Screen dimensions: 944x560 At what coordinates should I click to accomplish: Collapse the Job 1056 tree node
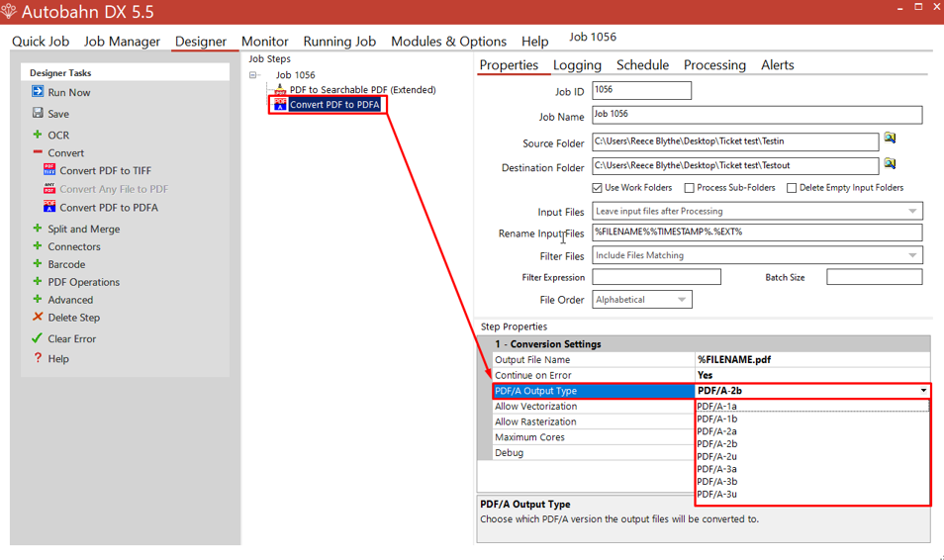(253, 75)
